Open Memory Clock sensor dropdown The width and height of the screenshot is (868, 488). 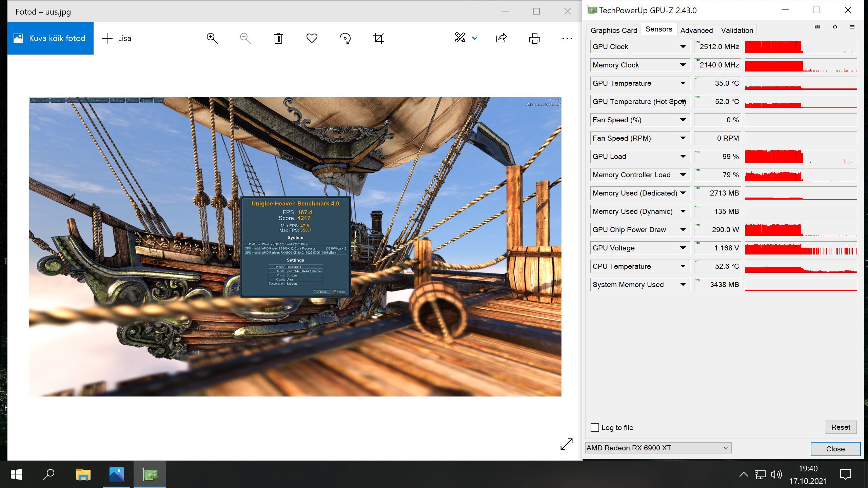[683, 65]
